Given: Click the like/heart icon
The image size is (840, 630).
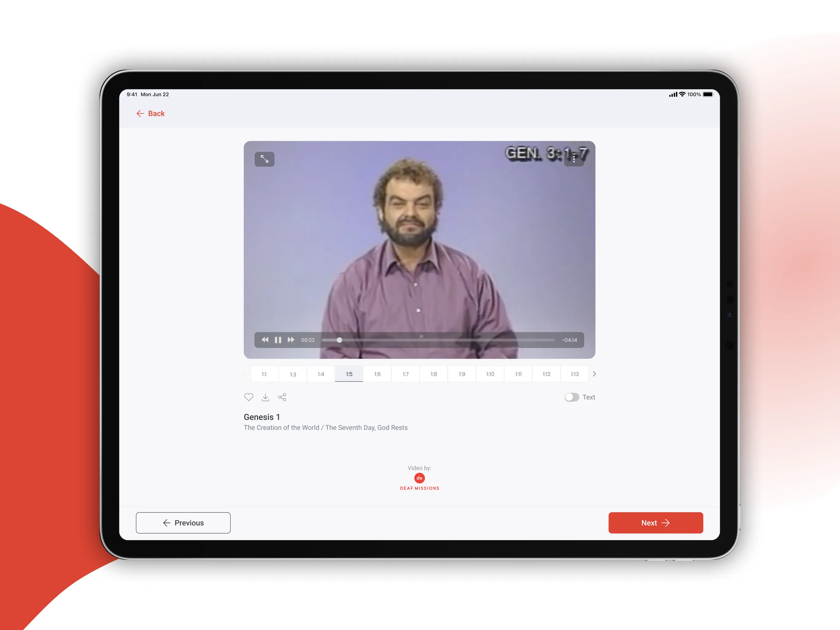Looking at the screenshot, I should point(249,397).
